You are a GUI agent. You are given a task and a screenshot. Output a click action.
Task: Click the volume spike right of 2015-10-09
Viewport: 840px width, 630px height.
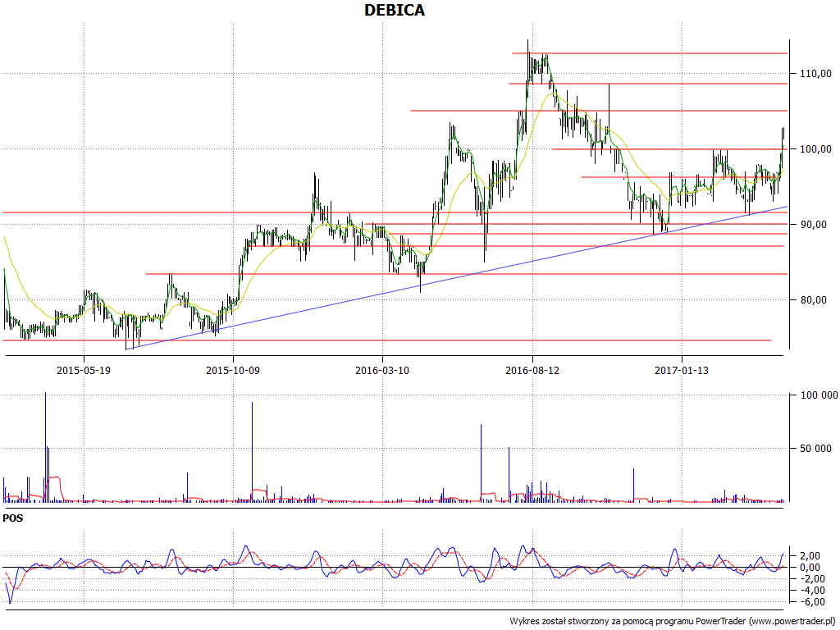coord(252,452)
